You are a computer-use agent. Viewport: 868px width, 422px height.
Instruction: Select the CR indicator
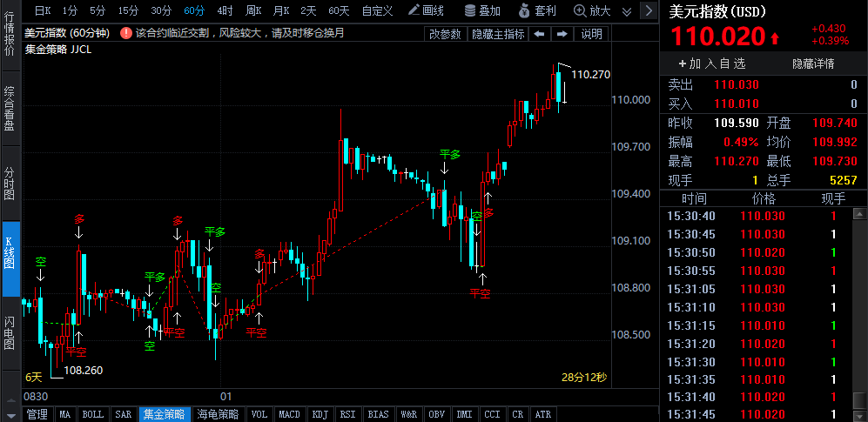pyautogui.click(x=518, y=414)
